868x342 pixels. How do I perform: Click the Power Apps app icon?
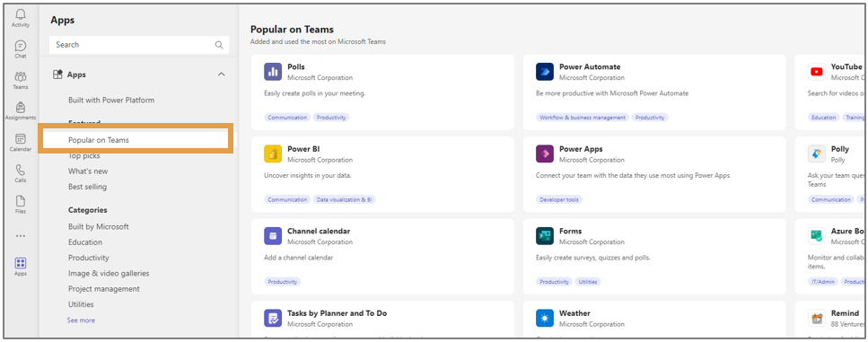click(x=545, y=154)
